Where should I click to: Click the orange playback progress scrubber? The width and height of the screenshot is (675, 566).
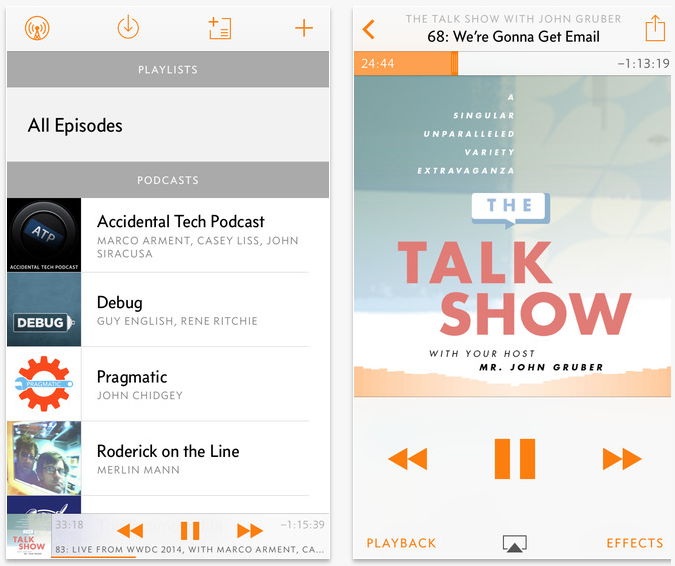click(x=454, y=63)
